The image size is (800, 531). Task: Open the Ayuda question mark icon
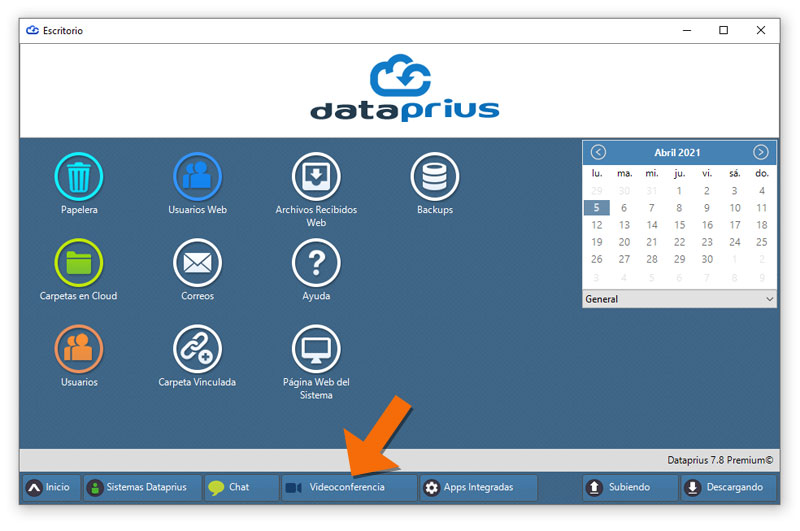[316, 263]
